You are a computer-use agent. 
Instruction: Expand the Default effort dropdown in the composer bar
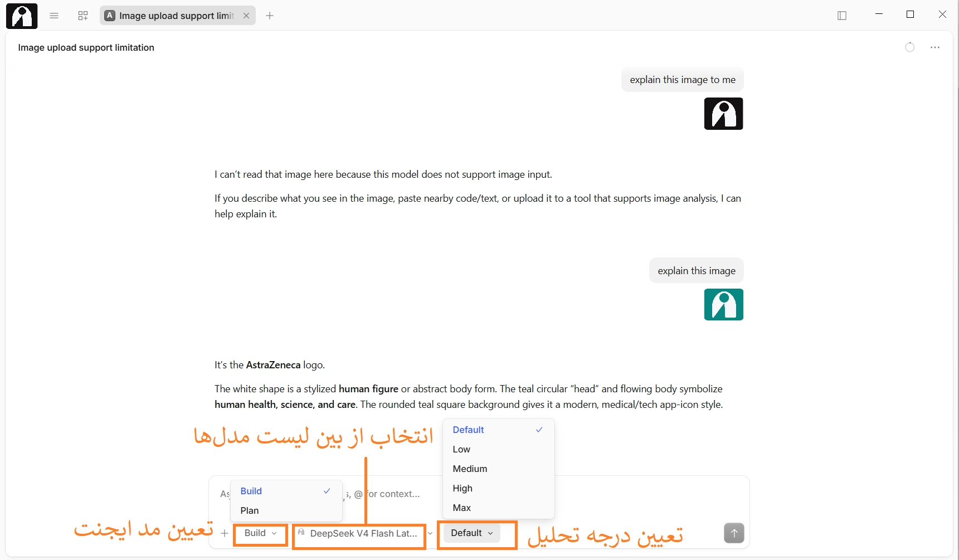472,533
